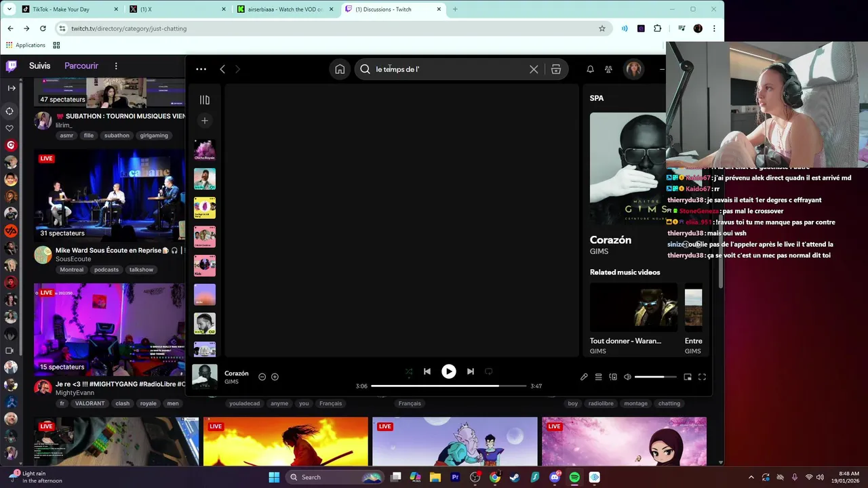This screenshot has width=868, height=488.
Task: Mute Spotify with the speaker icon
Action: pos(627,377)
